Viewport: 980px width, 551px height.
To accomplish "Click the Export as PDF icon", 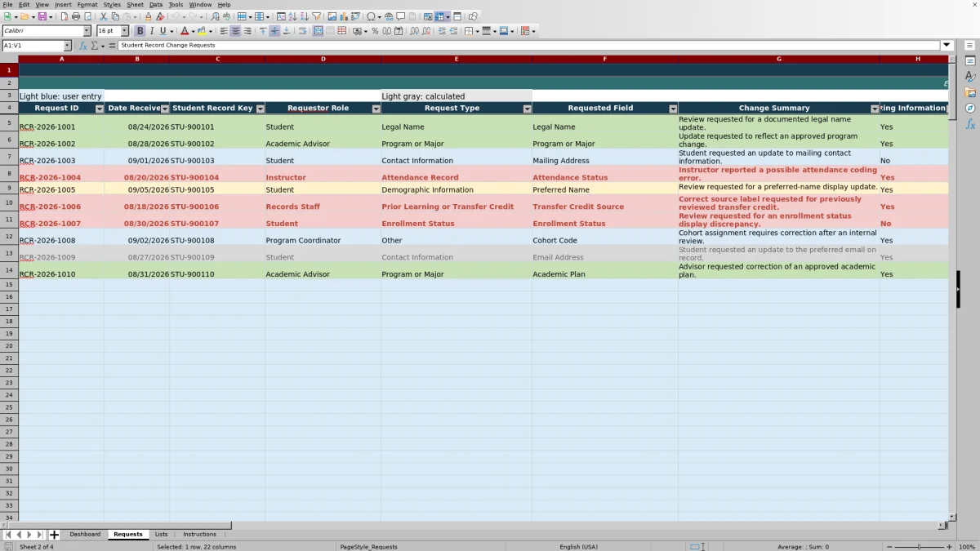I will click(x=65, y=16).
